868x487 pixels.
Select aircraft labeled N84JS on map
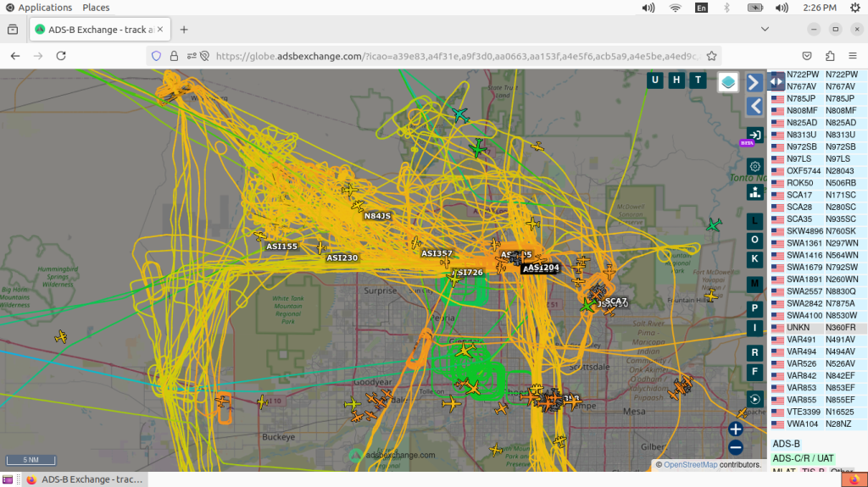[359, 207]
